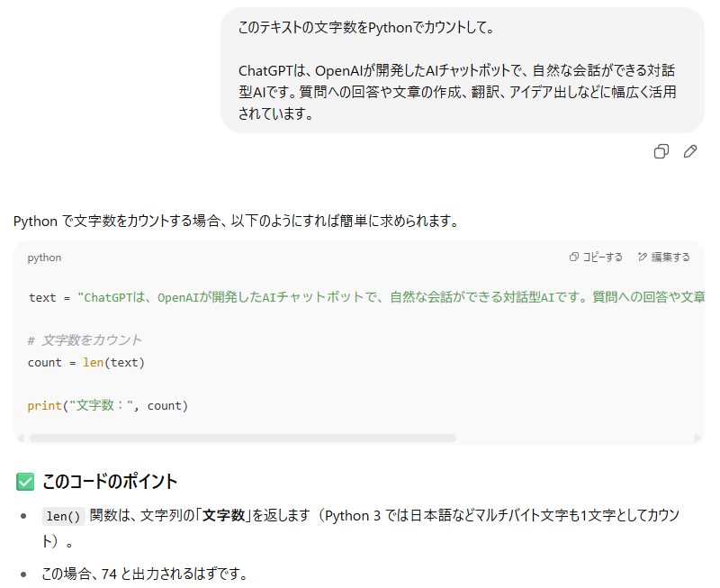This screenshot has width=720, height=588.
Task: Click the text variable assignment line
Action: pyautogui.click(x=366, y=298)
